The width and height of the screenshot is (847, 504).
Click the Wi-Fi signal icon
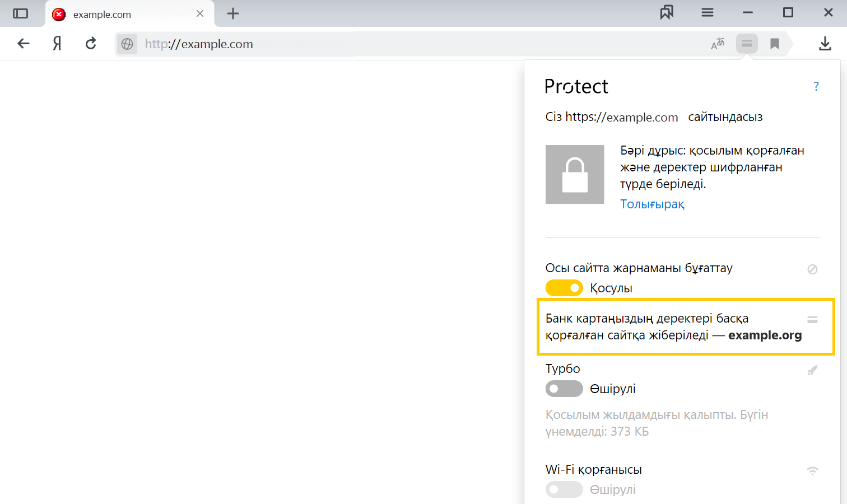[812, 471]
